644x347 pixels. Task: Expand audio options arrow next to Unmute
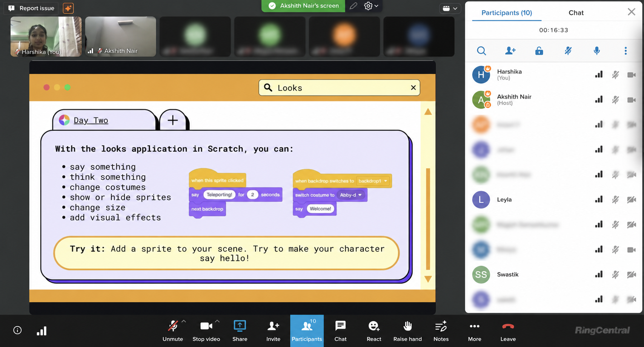tap(184, 321)
